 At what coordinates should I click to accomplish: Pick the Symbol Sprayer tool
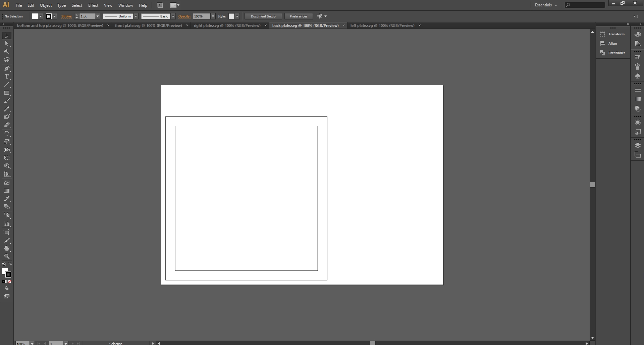[x=7, y=215]
